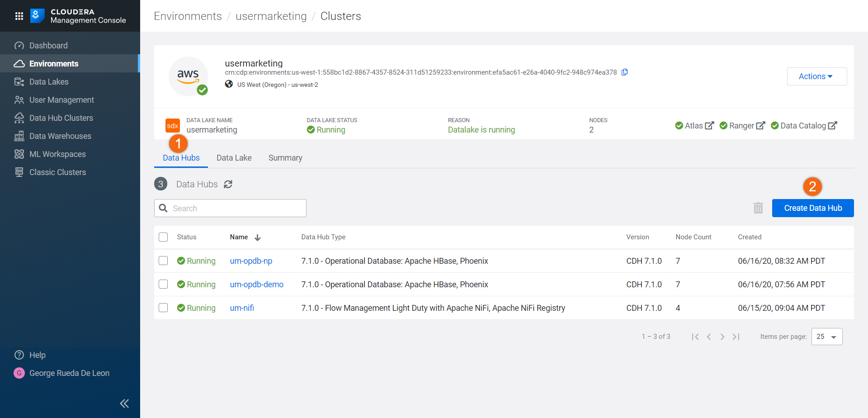Viewport: 868px width, 418px height.
Task: Click the Create Data Hub button
Action: [x=813, y=208]
